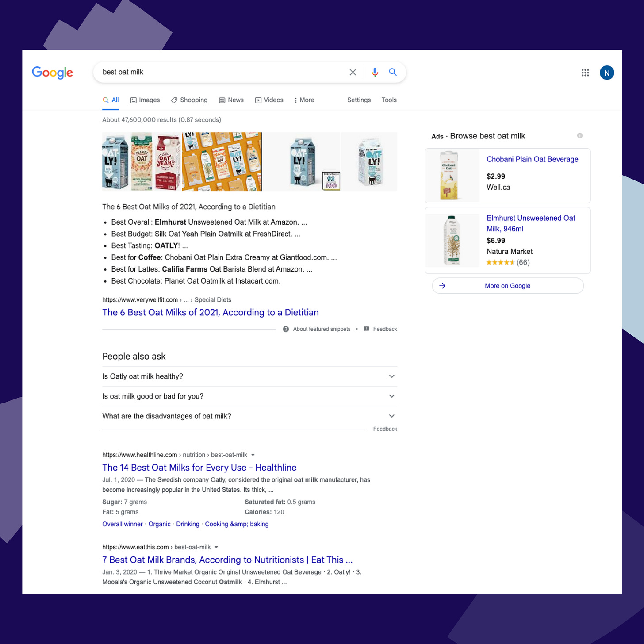Click the More on Google button
This screenshot has width=644, height=644.
pos(508,286)
